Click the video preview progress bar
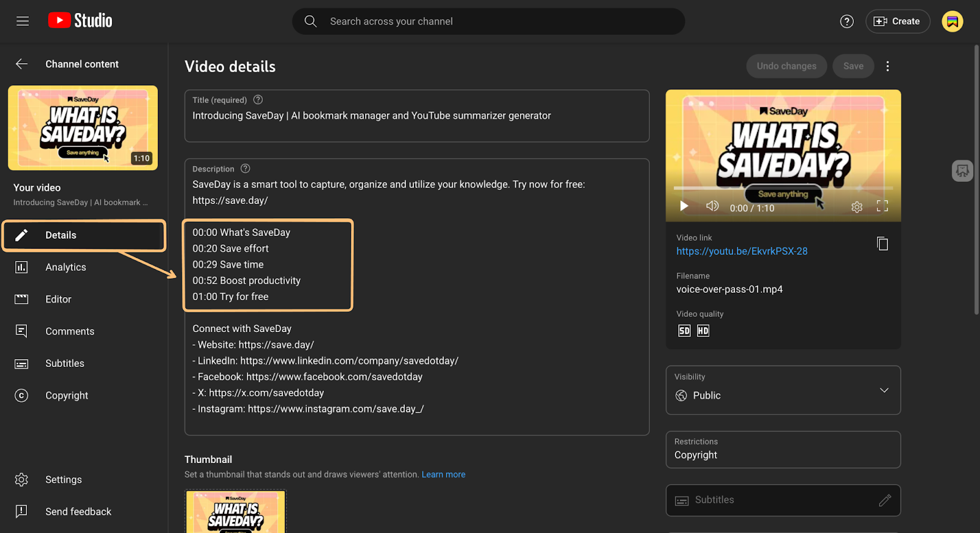The image size is (980, 533). [783, 188]
